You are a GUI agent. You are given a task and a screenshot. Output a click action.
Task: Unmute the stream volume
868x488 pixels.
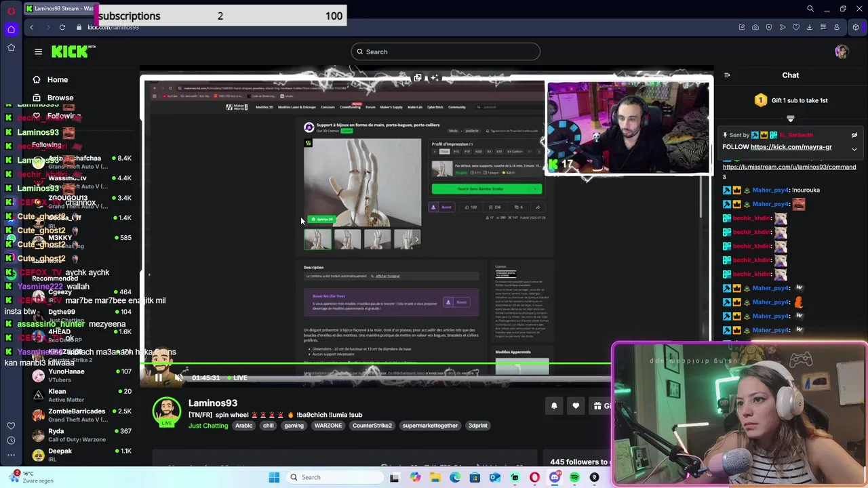click(x=178, y=378)
